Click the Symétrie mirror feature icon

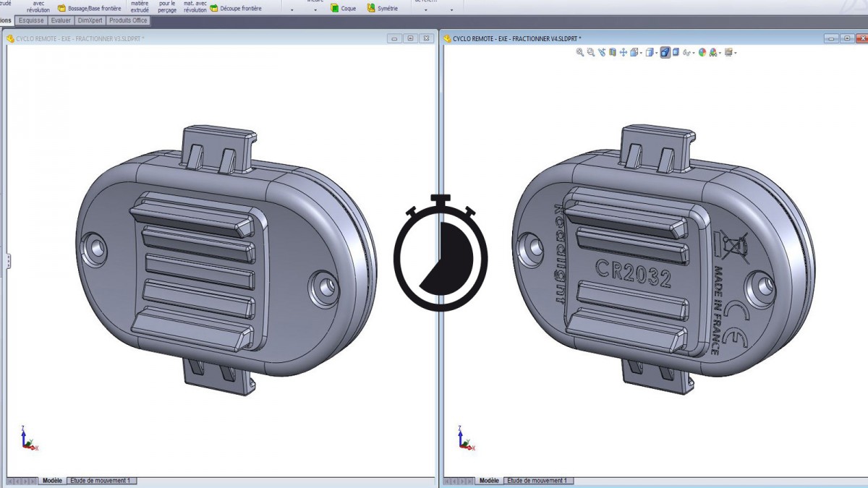coord(372,8)
